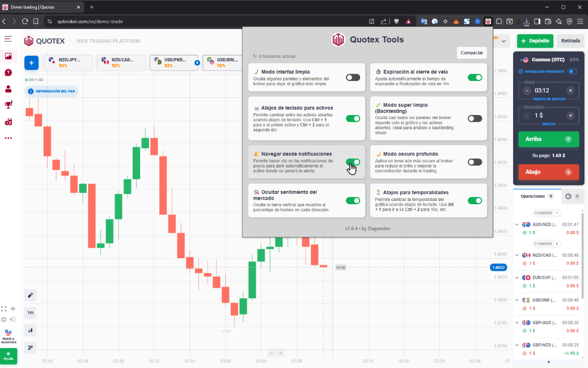Toggle Atajos de teclado para activos off
This screenshot has height=368, width=588.
353,119
